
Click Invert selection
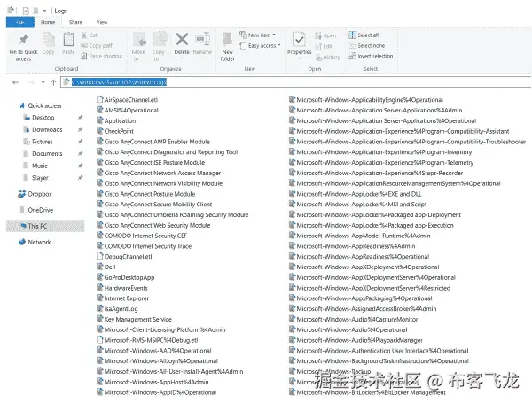coord(371,56)
